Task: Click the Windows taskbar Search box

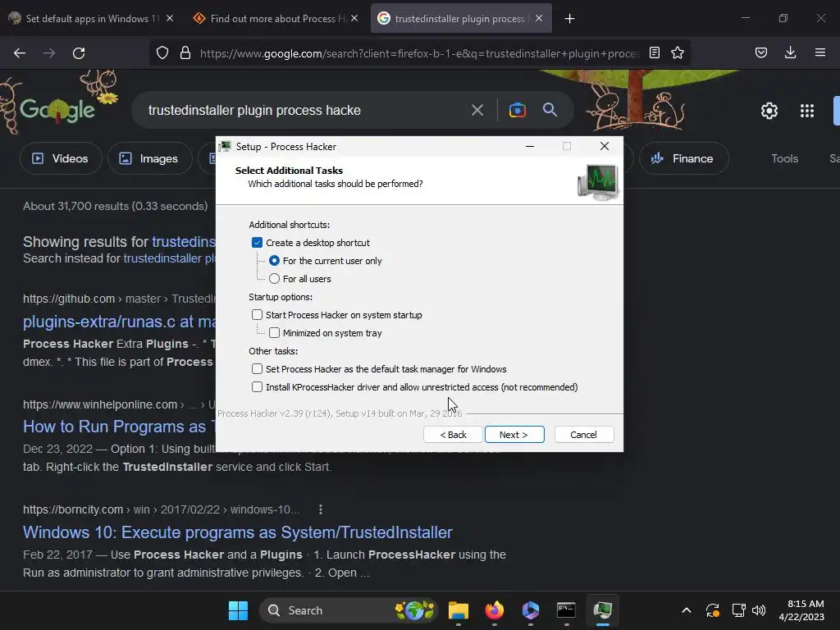Action: click(x=349, y=610)
